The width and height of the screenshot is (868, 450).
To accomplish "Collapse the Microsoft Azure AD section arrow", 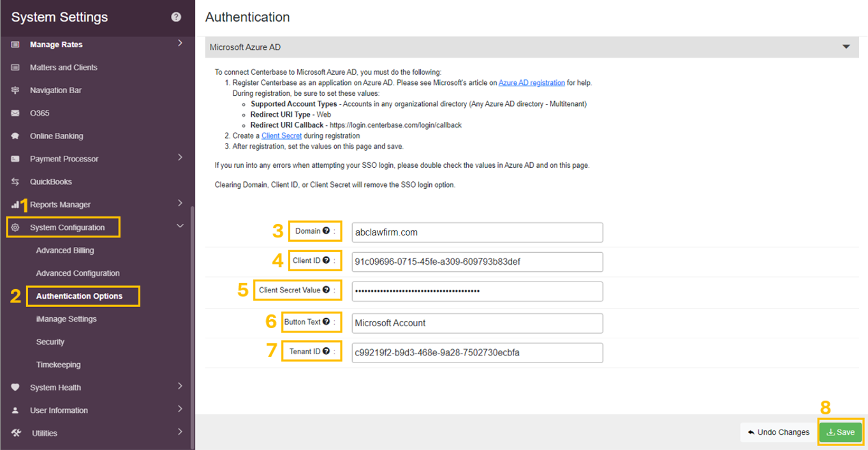I will [846, 47].
